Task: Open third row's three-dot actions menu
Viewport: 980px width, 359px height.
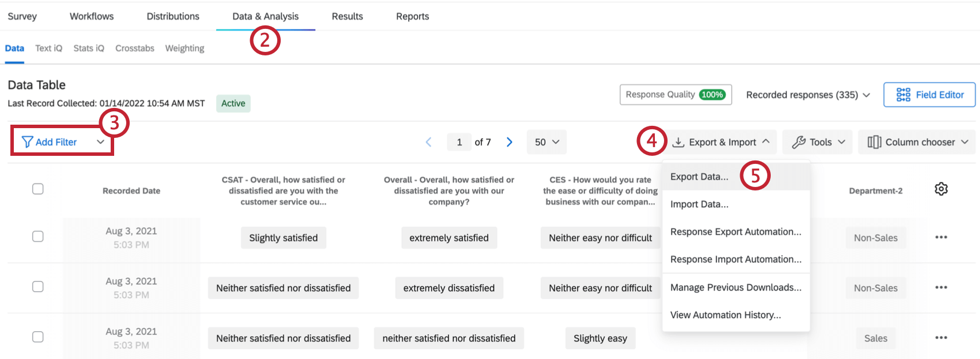Action: point(941,338)
